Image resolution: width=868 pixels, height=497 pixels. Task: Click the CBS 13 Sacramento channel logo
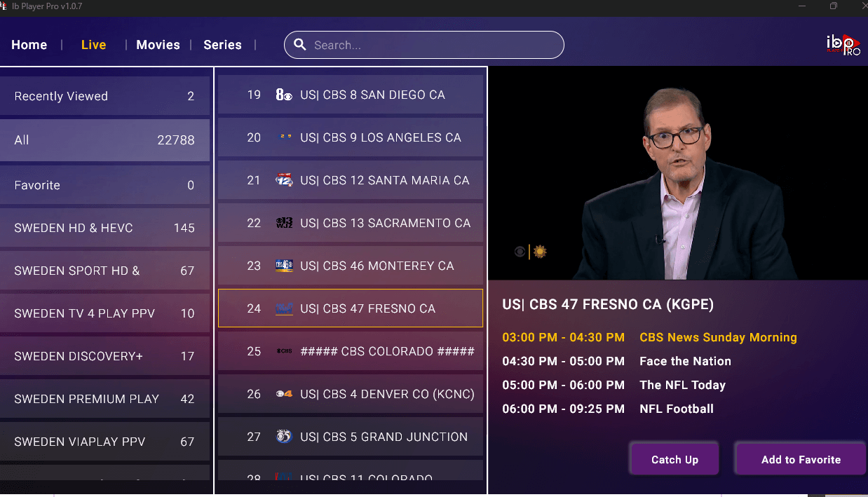[284, 223]
